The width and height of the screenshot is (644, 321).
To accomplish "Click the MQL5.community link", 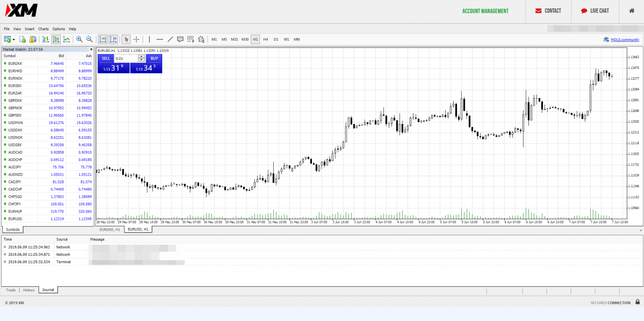I will click(625, 39).
